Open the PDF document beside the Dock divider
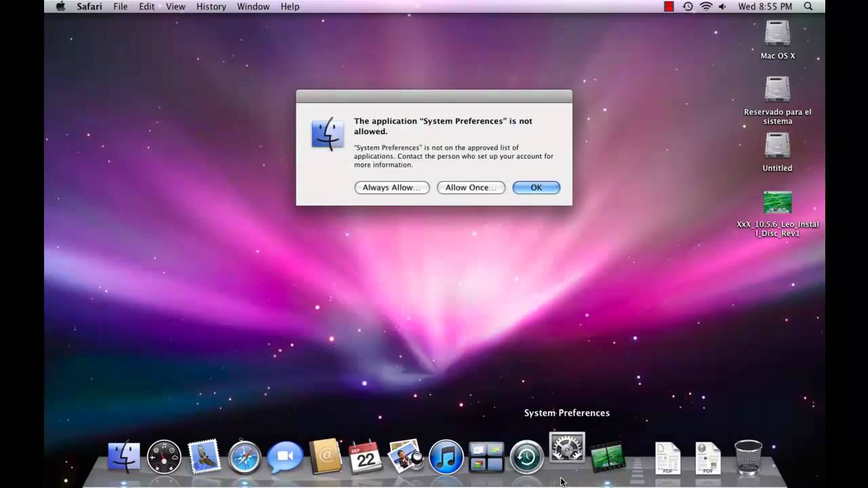This screenshot has width=868, height=488. click(x=667, y=458)
